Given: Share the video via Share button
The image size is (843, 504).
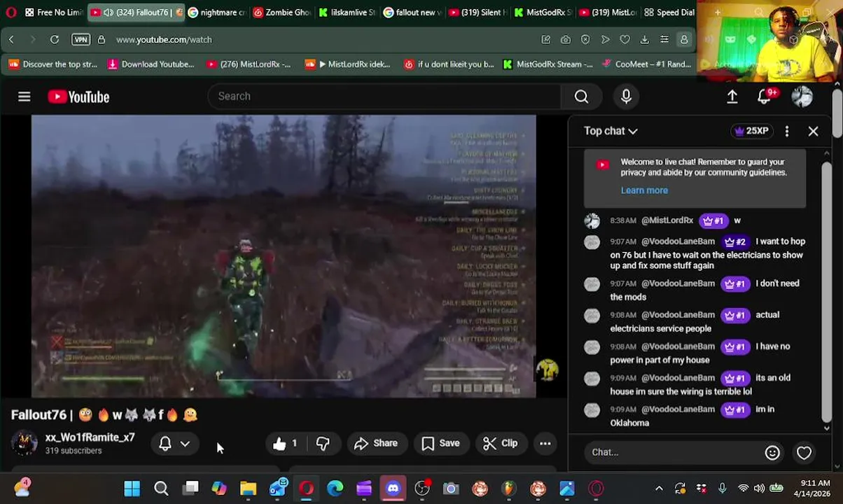Looking at the screenshot, I should (376, 443).
